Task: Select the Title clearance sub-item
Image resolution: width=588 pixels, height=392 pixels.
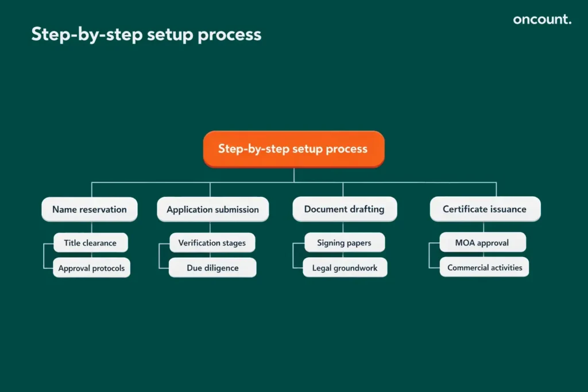Action: point(90,242)
